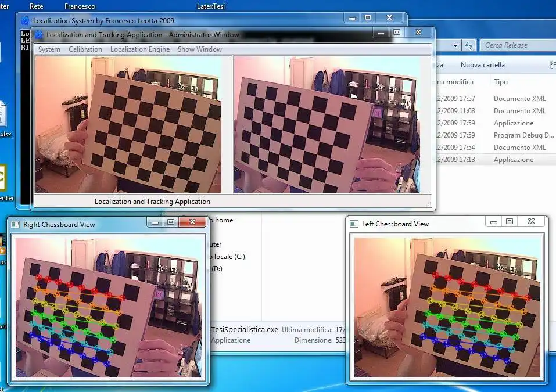Open the Localization Engine menu
556x392 pixels.
coord(139,49)
